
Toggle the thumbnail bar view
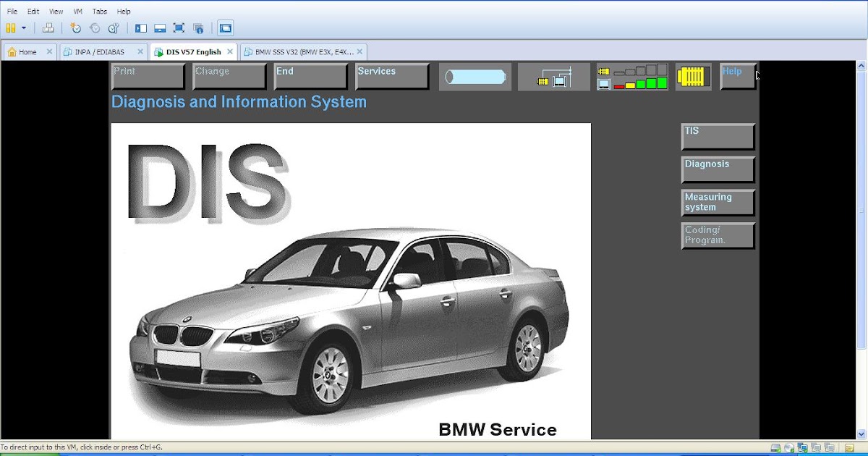[160, 28]
